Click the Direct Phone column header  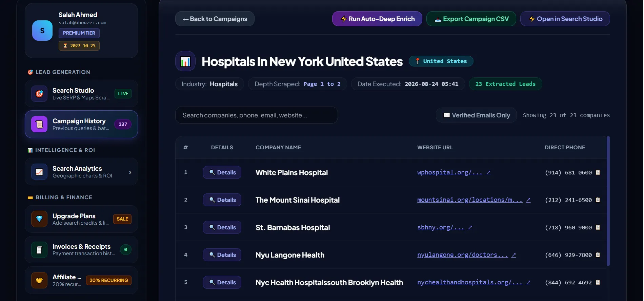[565, 147]
